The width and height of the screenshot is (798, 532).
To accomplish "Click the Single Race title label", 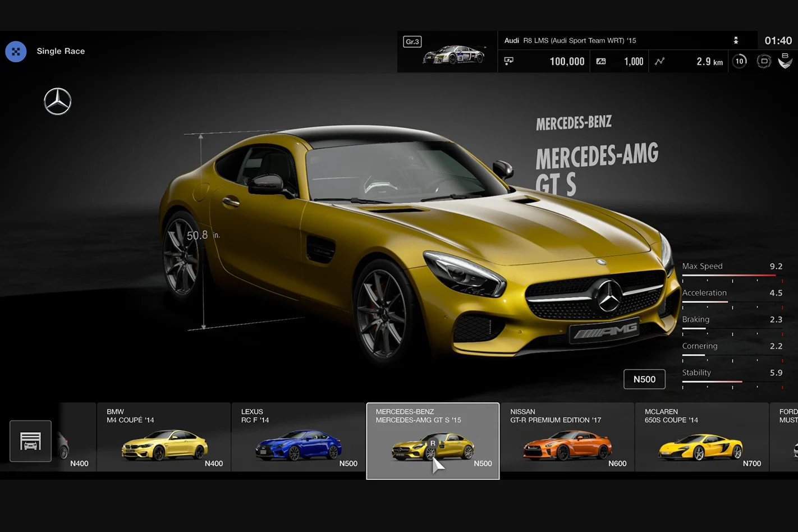I will [x=61, y=51].
